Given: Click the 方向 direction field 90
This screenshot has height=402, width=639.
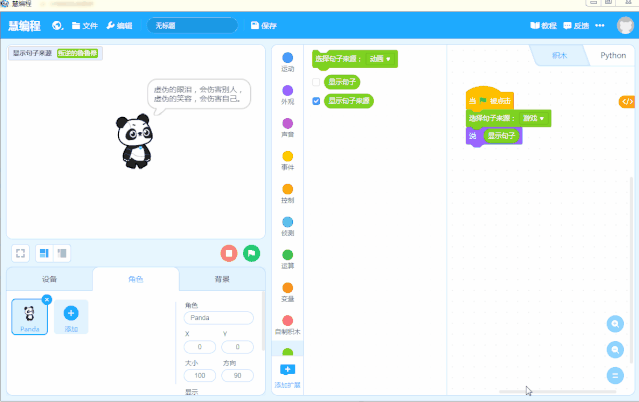Looking at the screenshot, I should pyautogui.click(x=237, y=375).
